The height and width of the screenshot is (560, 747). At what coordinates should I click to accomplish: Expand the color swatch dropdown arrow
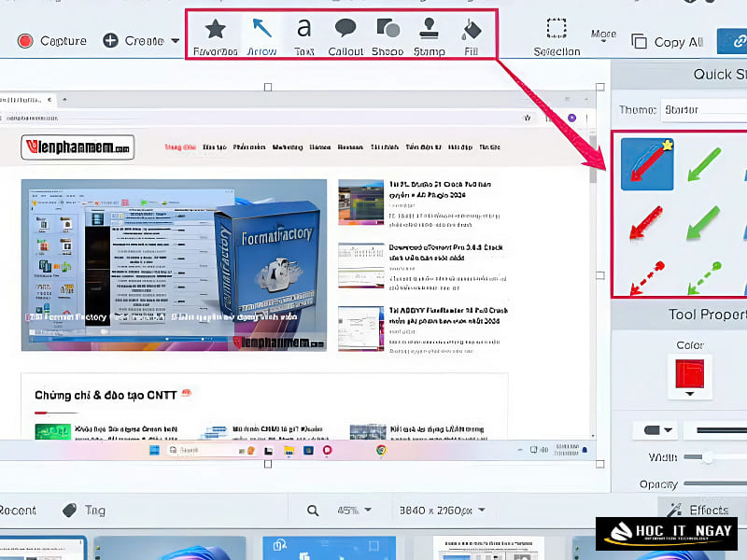coord(689,394)
